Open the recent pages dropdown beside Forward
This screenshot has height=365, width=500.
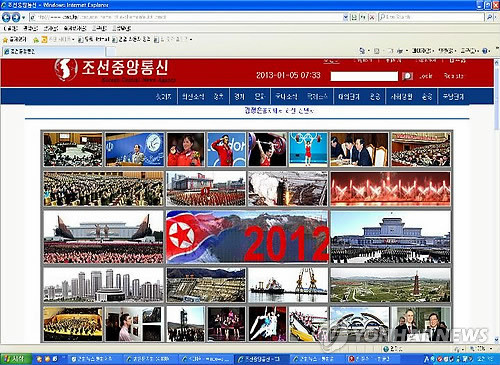(23, 17)
